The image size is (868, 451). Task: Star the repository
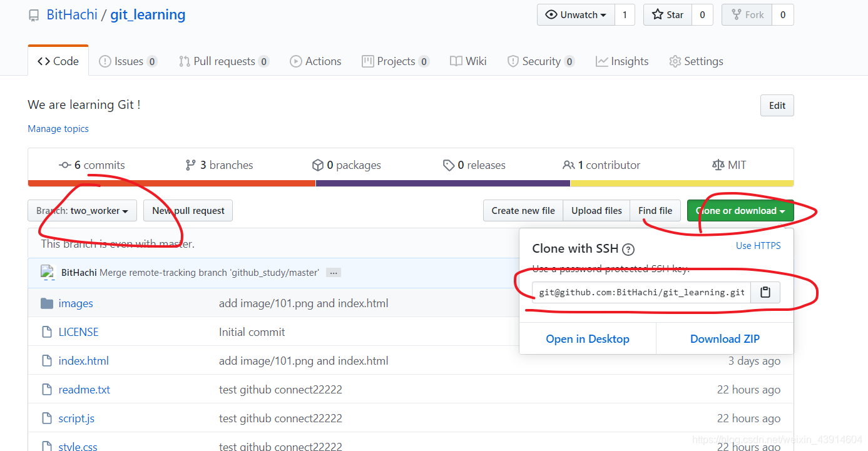tap(667, 15)
